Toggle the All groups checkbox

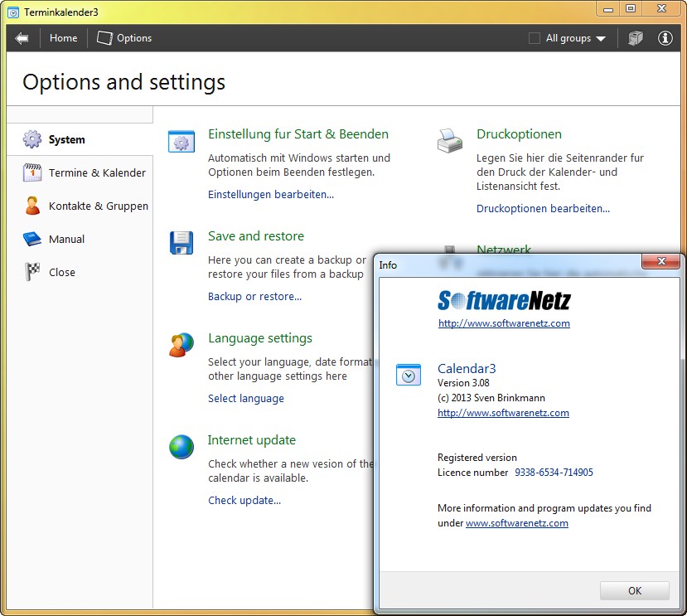click(x=534, y=38)
